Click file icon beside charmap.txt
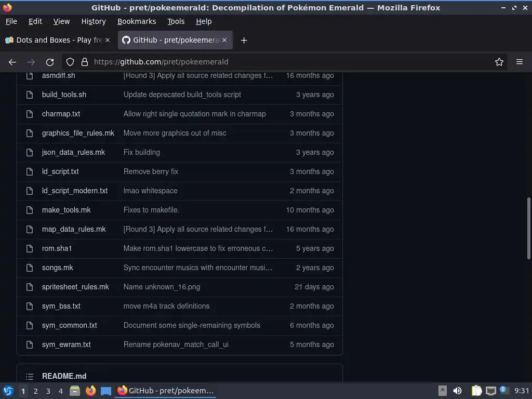532x399 pixels. [x=30, y=114]
